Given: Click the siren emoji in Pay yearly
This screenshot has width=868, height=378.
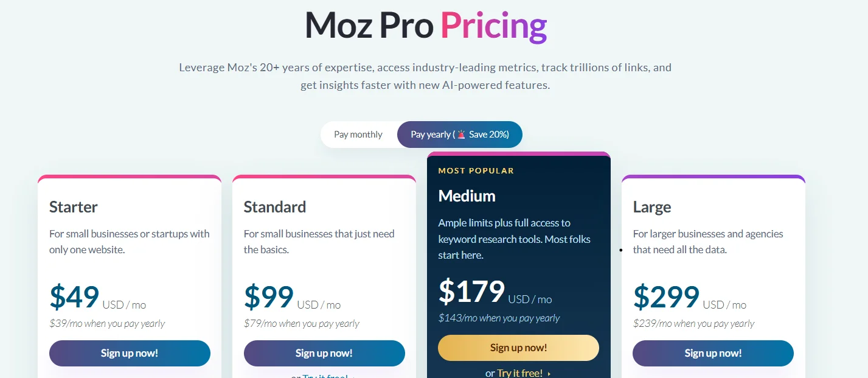Looking at the screenshot, I should [x=462, y=135].
